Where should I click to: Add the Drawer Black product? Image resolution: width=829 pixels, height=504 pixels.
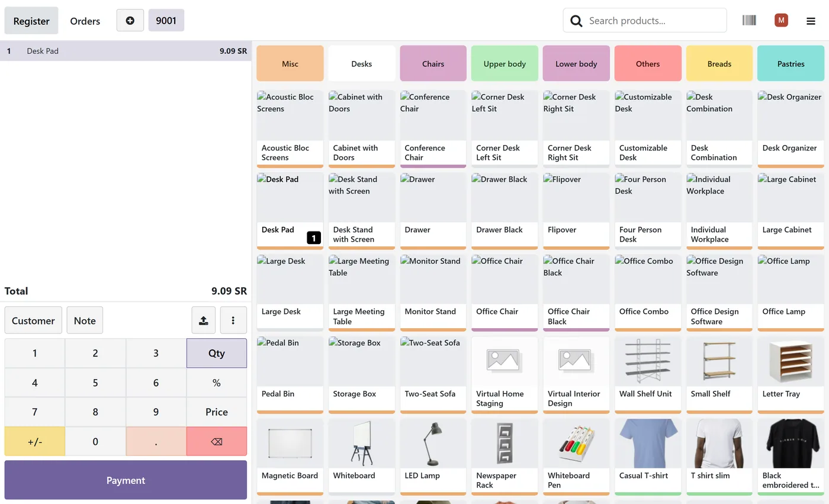(505, 211)
